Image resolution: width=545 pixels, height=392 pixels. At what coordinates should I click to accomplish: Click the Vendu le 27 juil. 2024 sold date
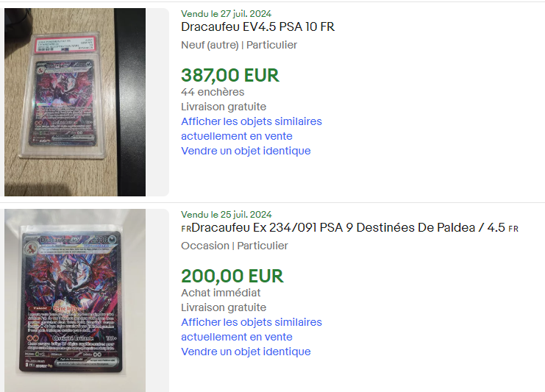(x=226, y=13)
